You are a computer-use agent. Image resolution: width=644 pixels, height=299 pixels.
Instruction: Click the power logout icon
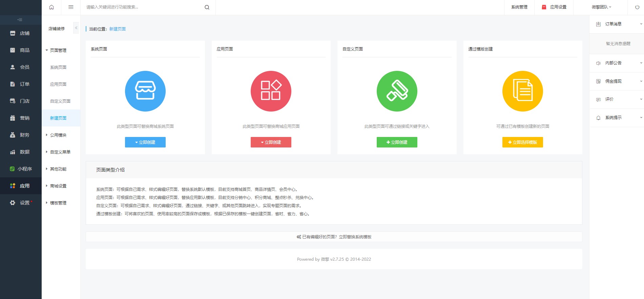pyautogui.click(x=637, y=7)
